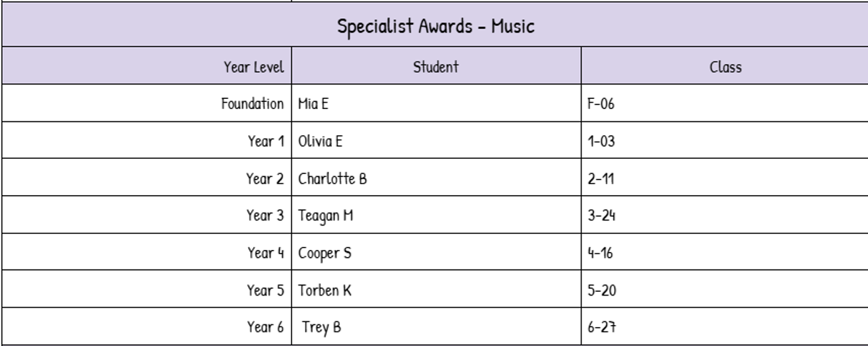Select student name 'Teagan M'
The height and width of the screenshot is (346, 868).
(325, 215)
